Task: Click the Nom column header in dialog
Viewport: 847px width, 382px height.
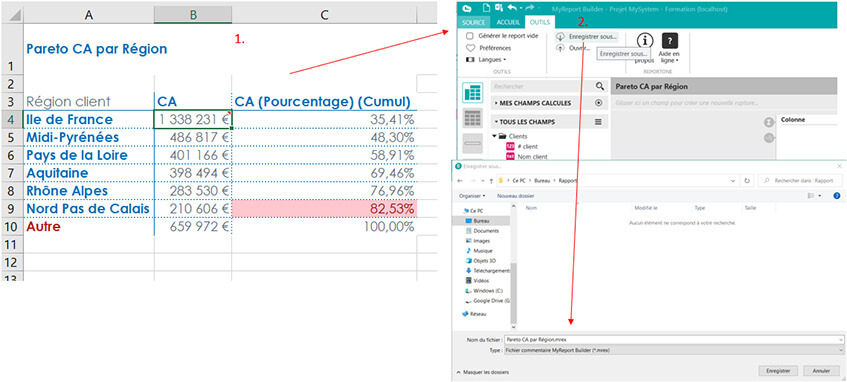Action: pos(531,207)
